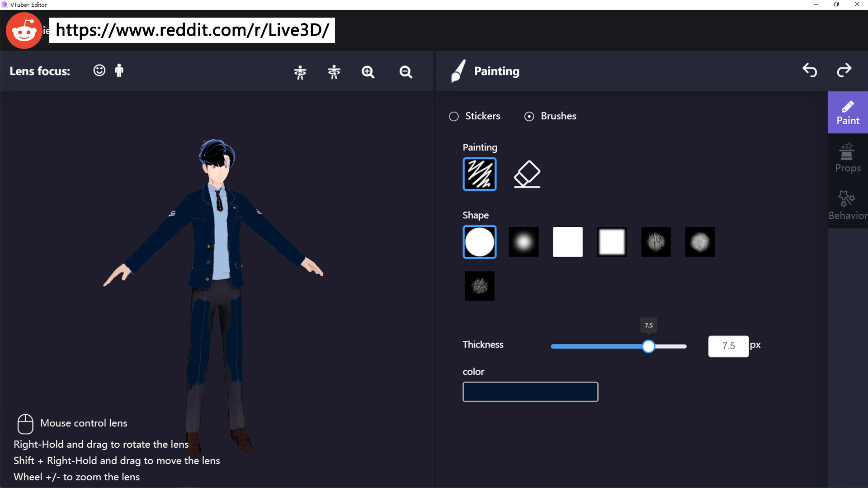Select the Stickers radio button
Screen dimensions: 868x488
454,117
